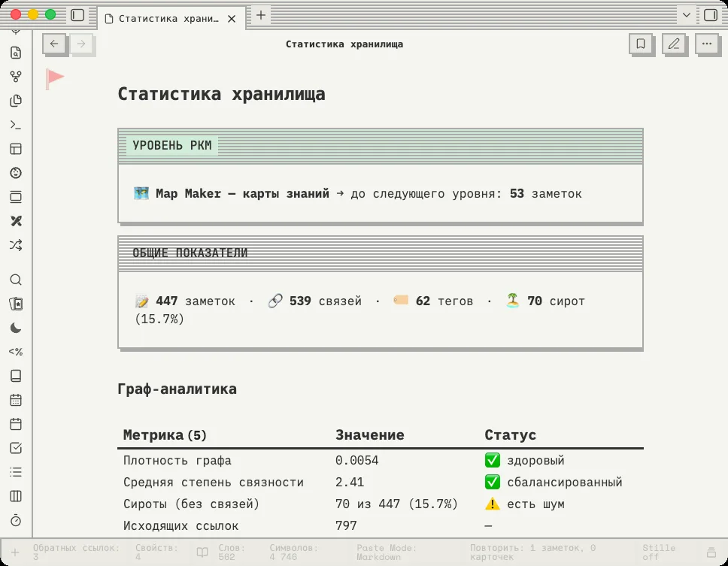
Task: Bookmark the current note
Action: (641, 44)
